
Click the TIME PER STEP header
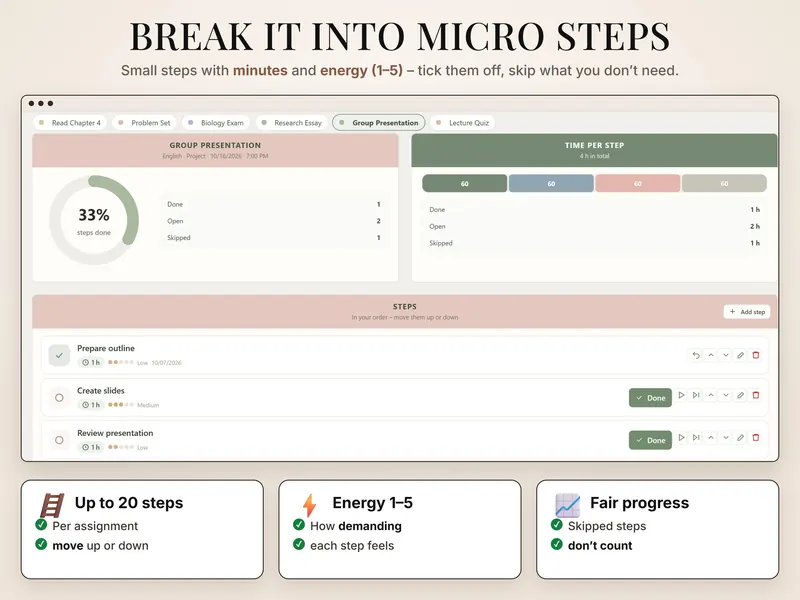pos(594,151)
